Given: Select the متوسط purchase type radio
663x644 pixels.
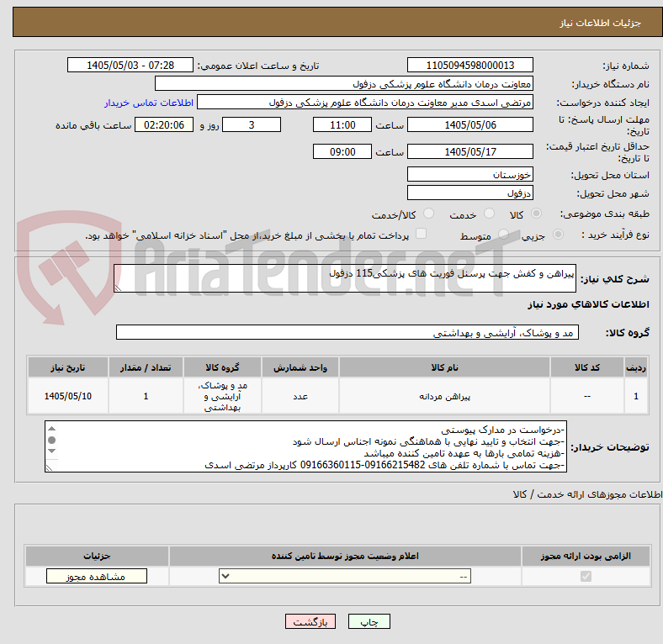Looking at the screenshot, I should point(504,234).
